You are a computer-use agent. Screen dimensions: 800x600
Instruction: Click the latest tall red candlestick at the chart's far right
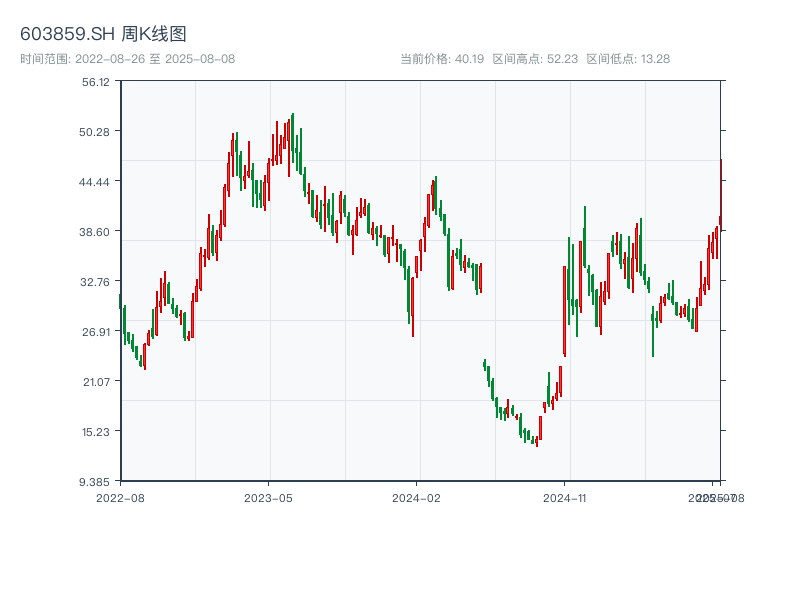tap(721, 195)
